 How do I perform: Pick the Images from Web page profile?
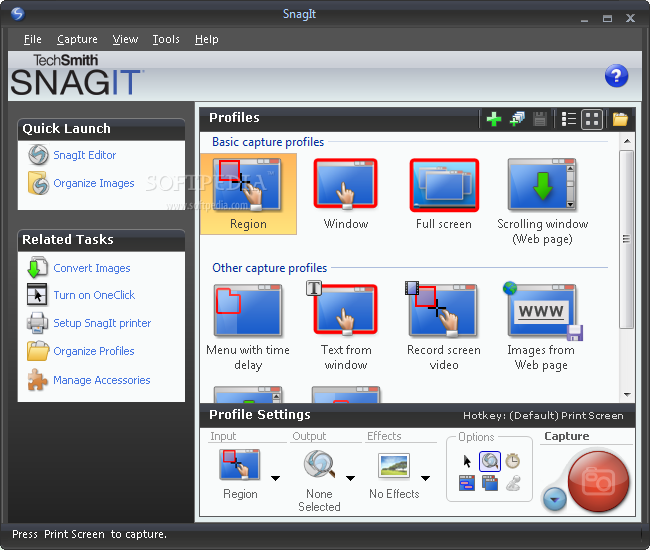[541, 327]
